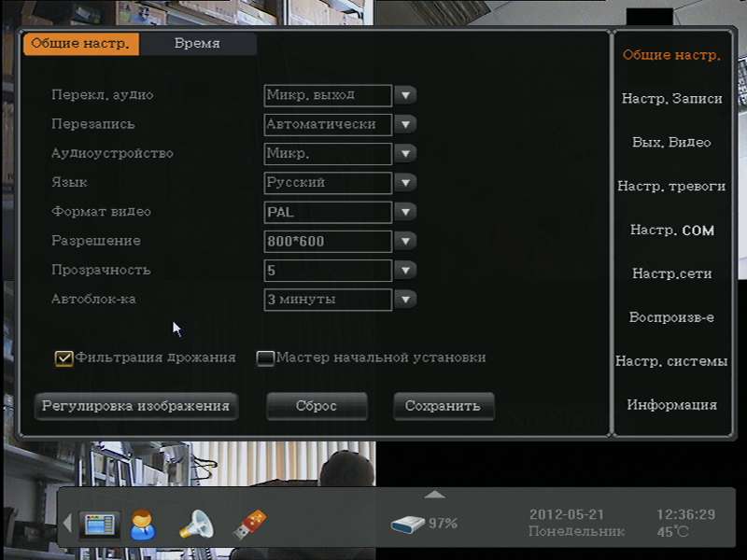Viewport: 747px width, 560px height.
Task: Open the Перезапись dropdown arrow
Action: (x=405, y=124)
